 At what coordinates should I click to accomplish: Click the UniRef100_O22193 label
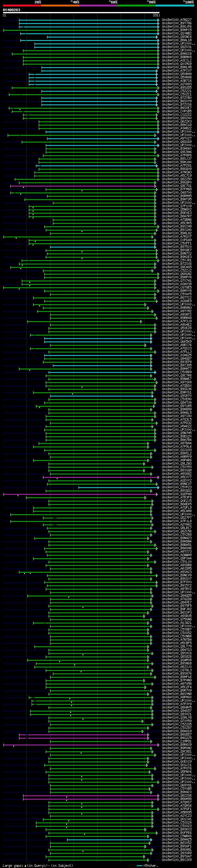tap(176, 450)
